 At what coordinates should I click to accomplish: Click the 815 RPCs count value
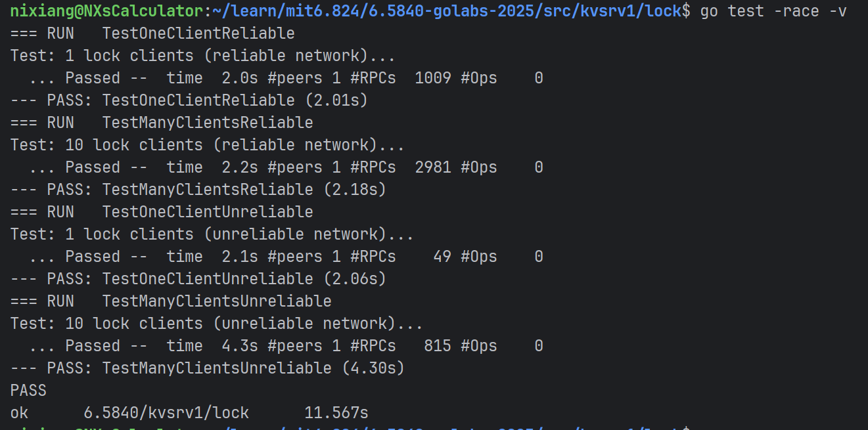(438, 346)
